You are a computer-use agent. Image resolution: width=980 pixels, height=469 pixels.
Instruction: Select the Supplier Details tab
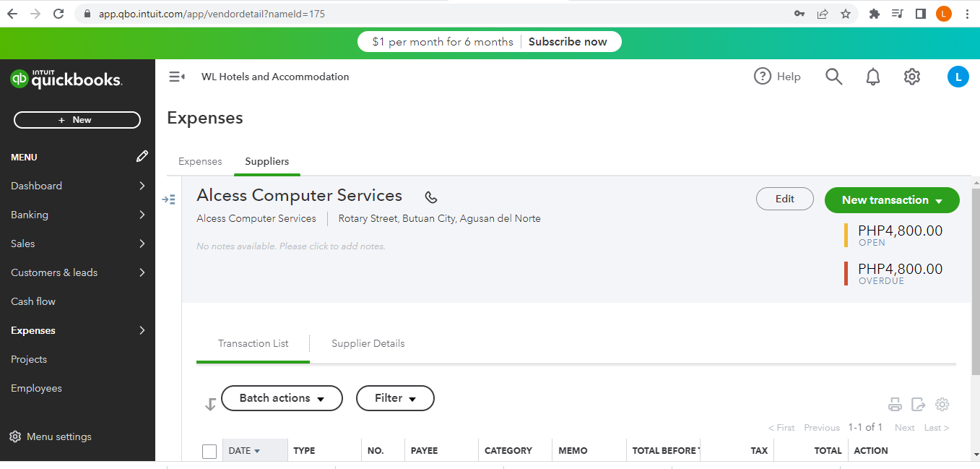pos(368,343)
